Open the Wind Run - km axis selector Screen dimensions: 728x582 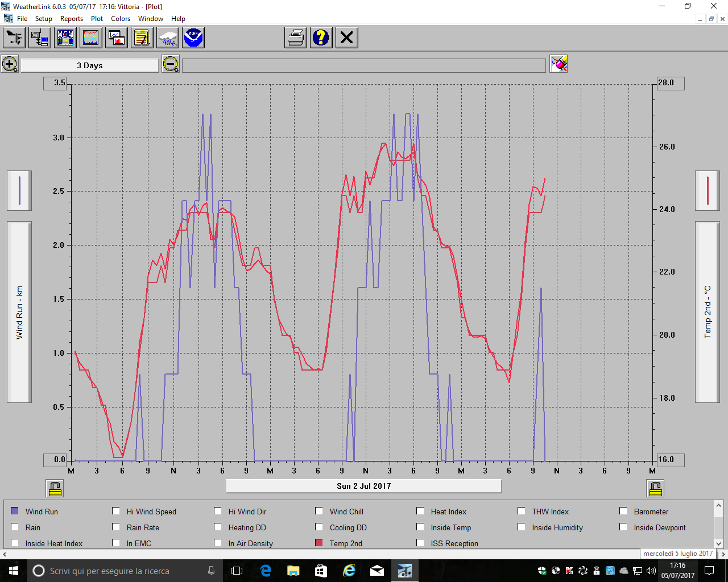(19, 312)
